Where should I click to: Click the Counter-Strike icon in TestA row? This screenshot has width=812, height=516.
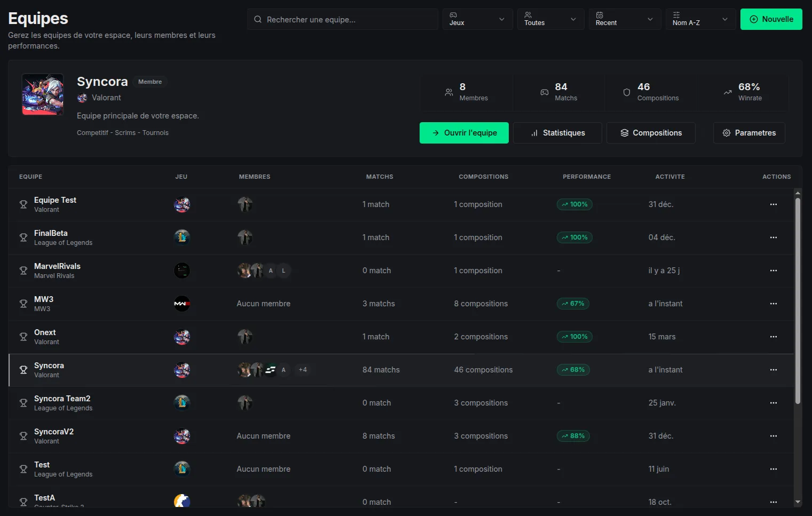point(182,501)
